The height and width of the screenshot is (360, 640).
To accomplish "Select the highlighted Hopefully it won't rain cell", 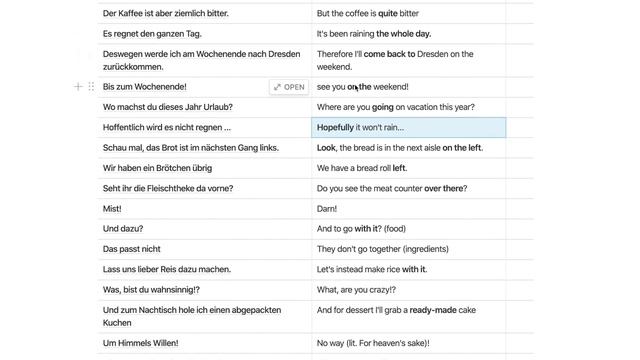I will pos(409,127).
